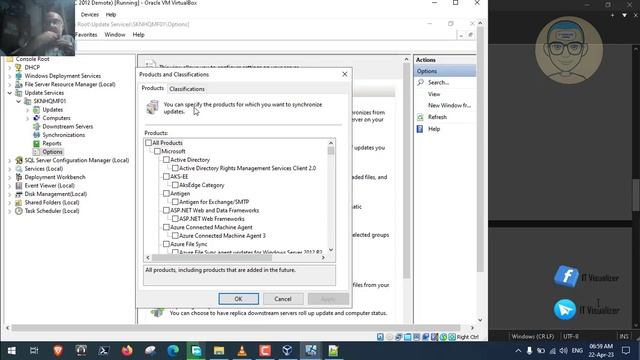Click New Window from here action
This screenshot has height=360, width=640.
click(449, 105)
